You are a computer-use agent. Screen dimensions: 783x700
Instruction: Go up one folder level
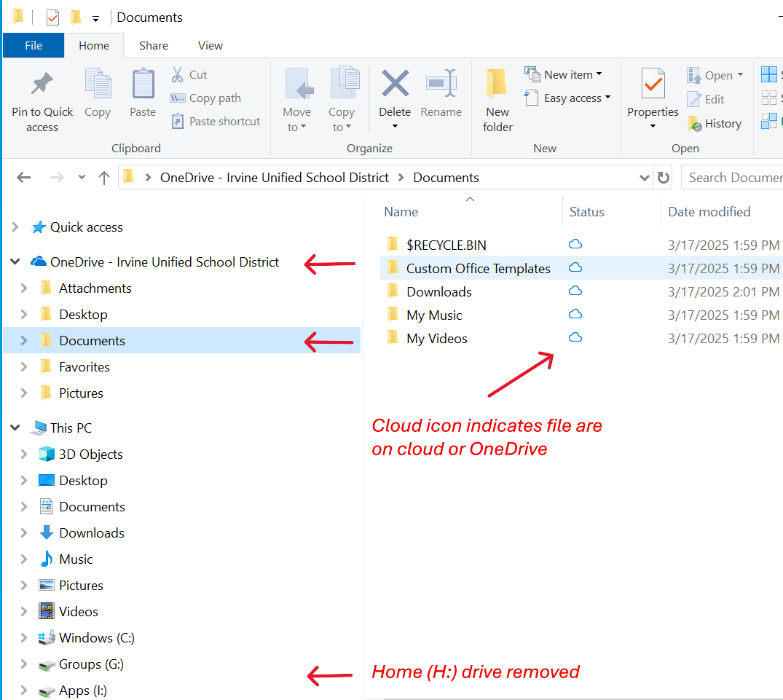point(104,178)
